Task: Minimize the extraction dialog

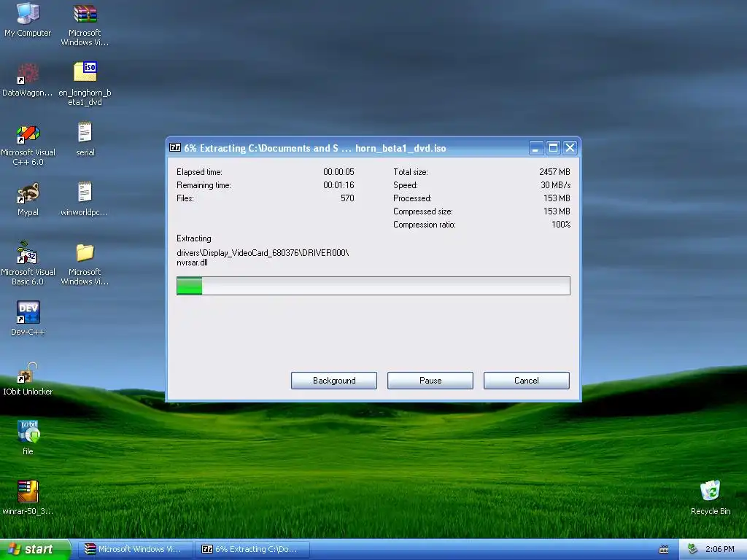Action: coord(536,148)
